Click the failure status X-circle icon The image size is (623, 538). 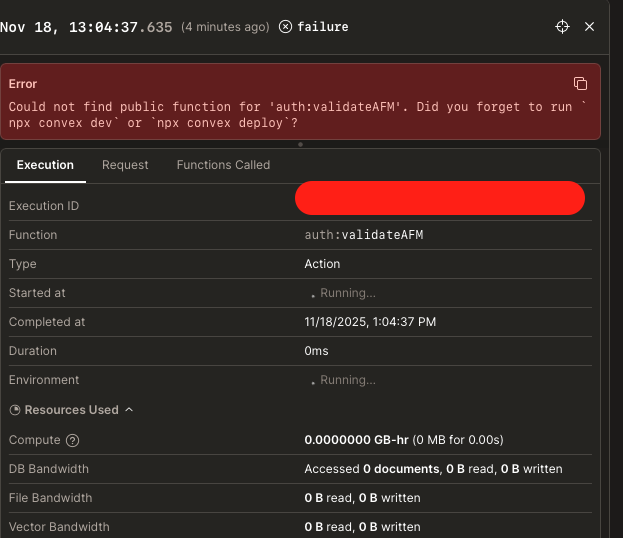coord(285,27)
